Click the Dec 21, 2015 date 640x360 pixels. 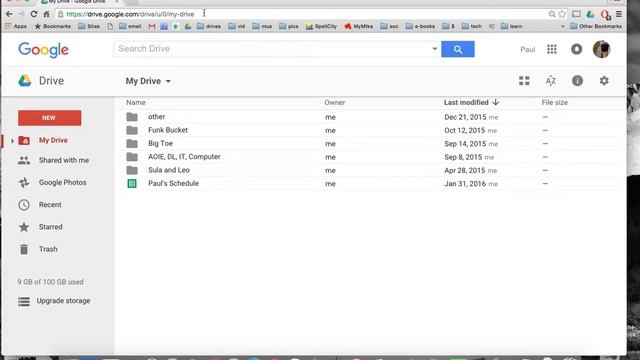click(x=465, y=117)
